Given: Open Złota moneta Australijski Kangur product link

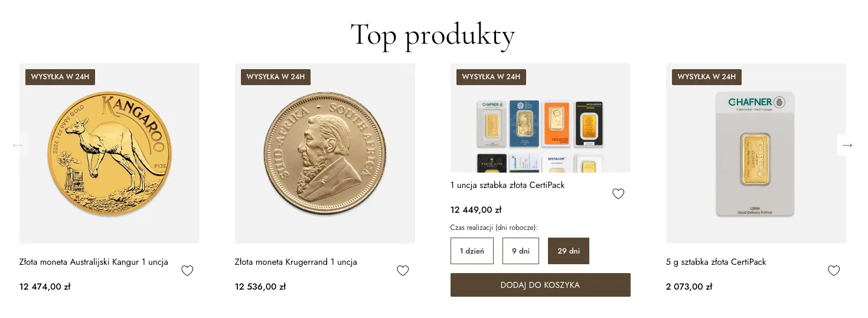Looking at the screenshot, I should [93, 262].
